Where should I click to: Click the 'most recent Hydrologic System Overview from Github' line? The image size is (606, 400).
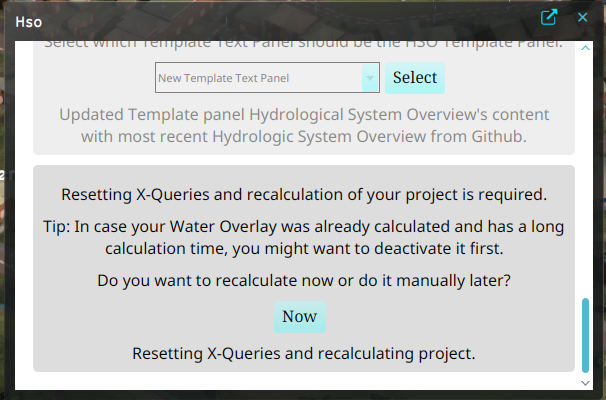[303, 135]
